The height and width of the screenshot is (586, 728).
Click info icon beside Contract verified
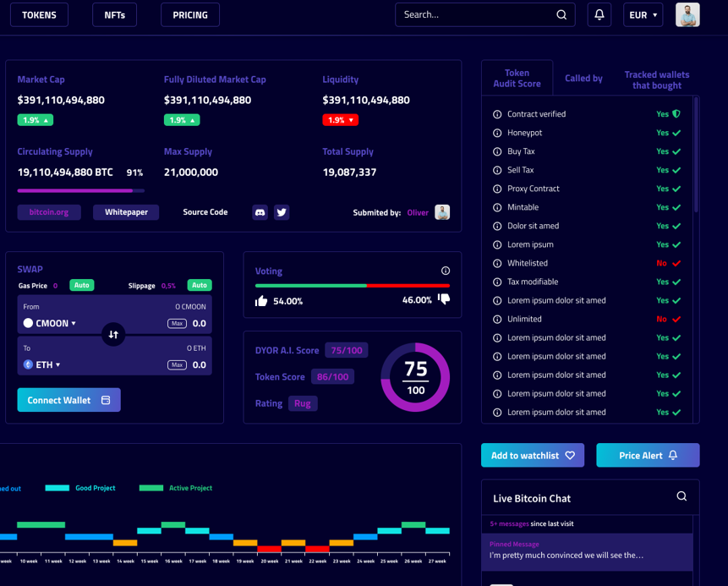coord(497,114)
